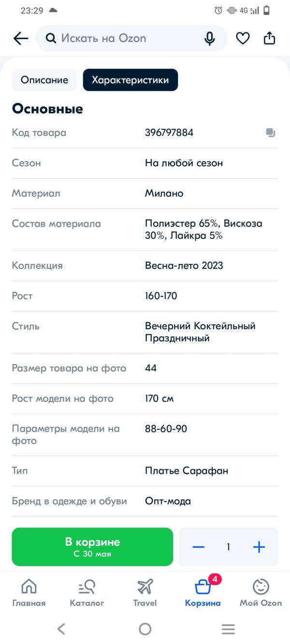
Task: Open Главная home tab
Action: 29,592
